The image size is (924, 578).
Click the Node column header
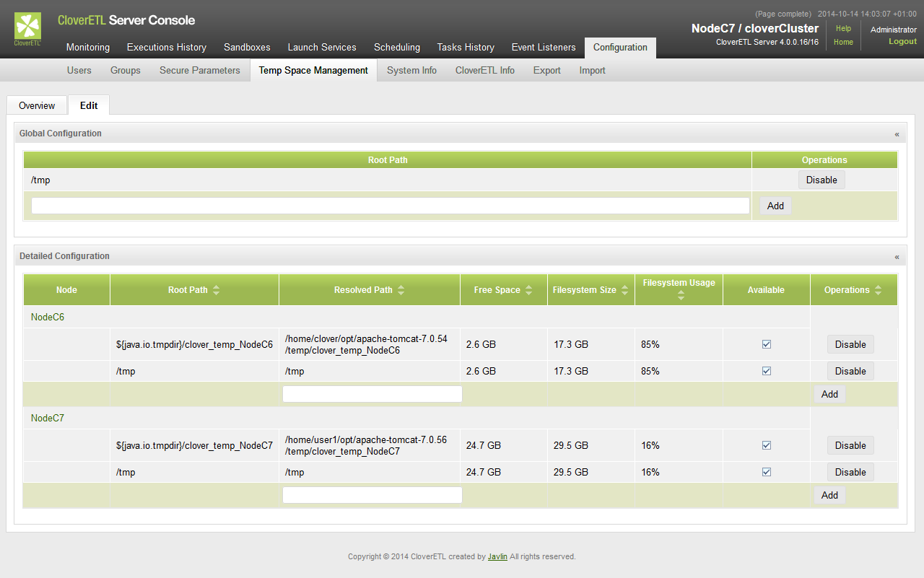click(66, 290)
